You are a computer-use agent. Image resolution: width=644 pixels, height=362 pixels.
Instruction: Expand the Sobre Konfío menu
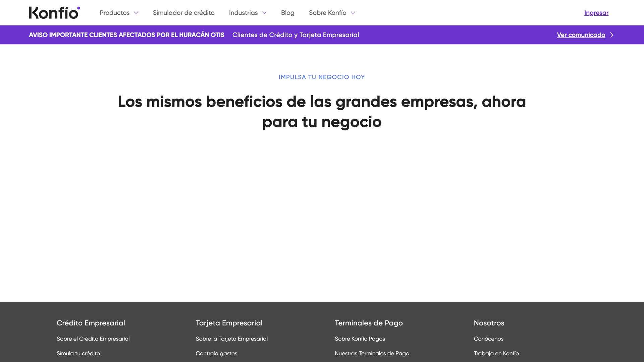[332, 13]
